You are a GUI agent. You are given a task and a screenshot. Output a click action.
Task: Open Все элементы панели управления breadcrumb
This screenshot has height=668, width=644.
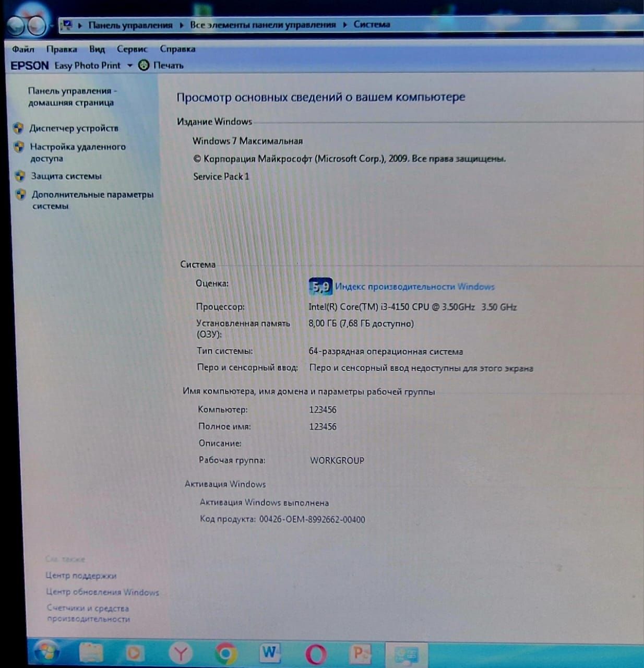(263, 25)
